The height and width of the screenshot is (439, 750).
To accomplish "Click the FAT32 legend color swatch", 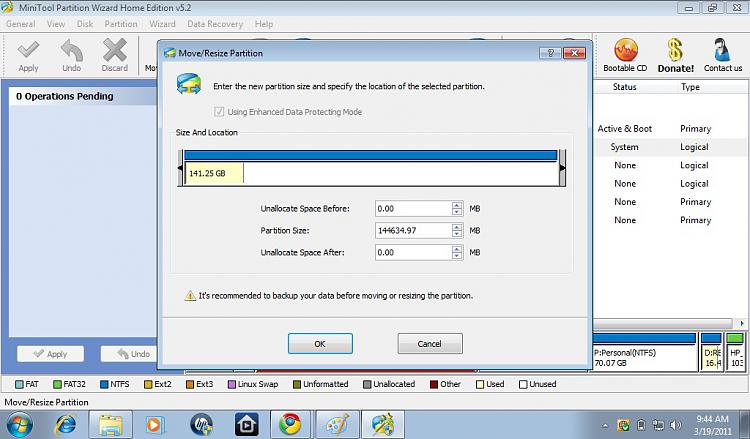I will pos(57,384).
